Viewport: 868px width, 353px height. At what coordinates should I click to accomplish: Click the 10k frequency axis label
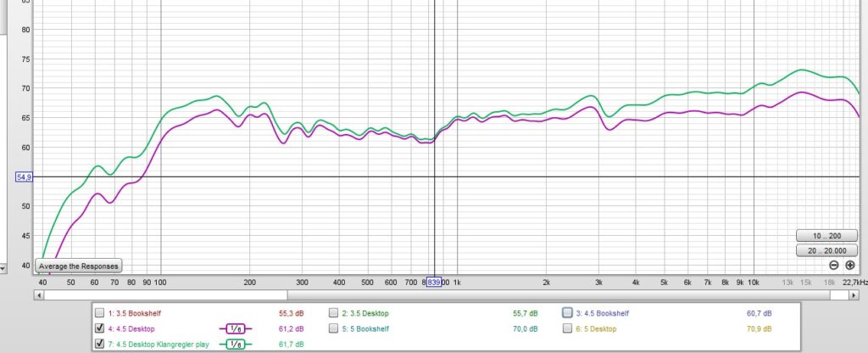tap(754, 282)
